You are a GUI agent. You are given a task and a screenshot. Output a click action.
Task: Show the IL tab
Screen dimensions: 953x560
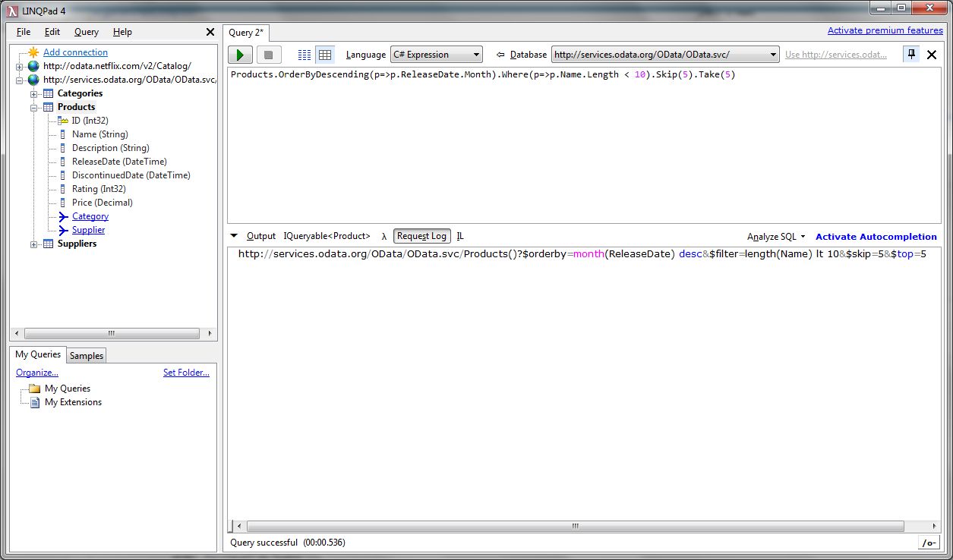[x=460, y=236]
